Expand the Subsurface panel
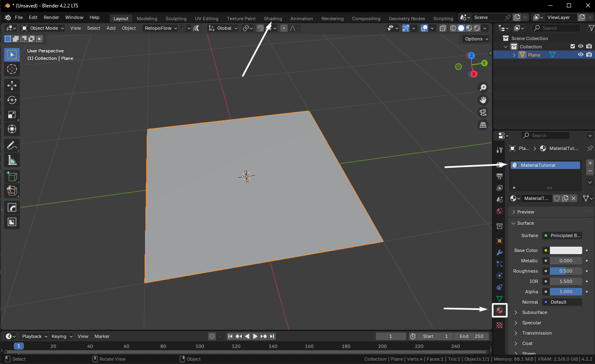 point(534,312)
